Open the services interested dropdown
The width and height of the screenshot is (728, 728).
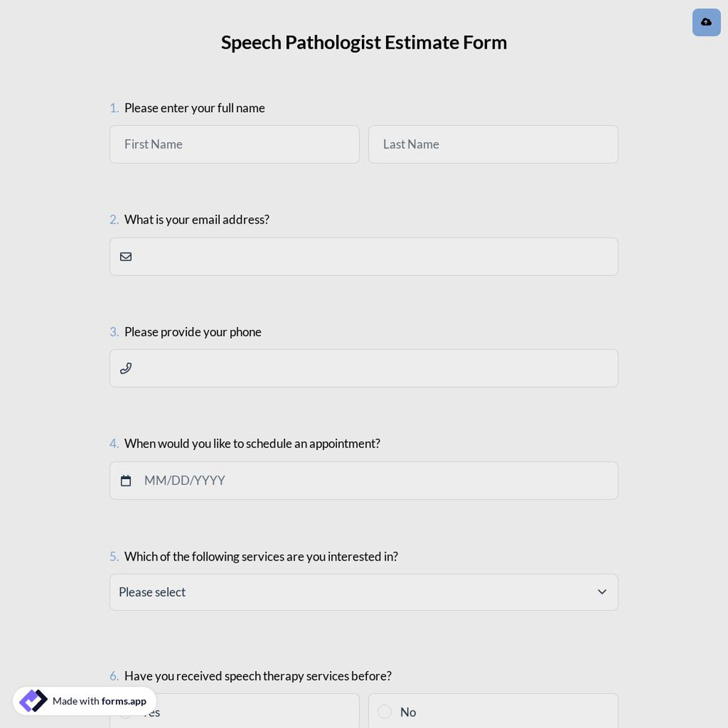point(364,592)
